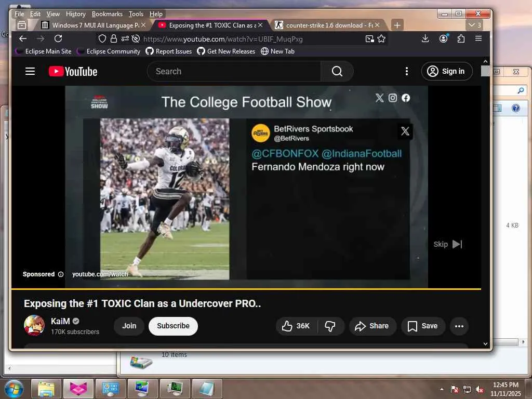532x399 pixels.
Task: Click the sponsored info circle icon
Action: coord(61,274)
